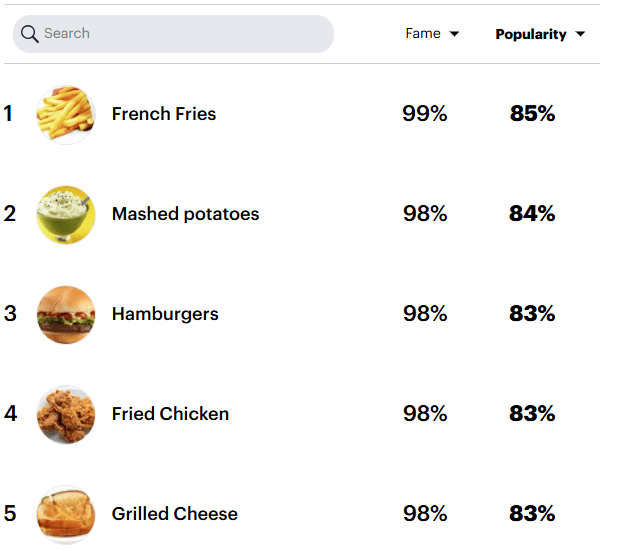Screen dimensions: 618x549
Task: Open the Fried Chicken link
Action: point(170,414)
